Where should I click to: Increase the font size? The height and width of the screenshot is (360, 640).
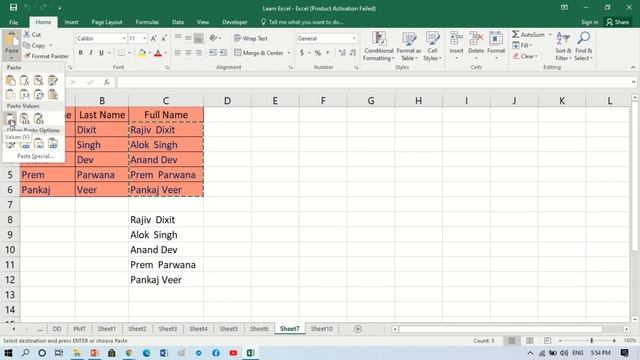pos(153,38)
